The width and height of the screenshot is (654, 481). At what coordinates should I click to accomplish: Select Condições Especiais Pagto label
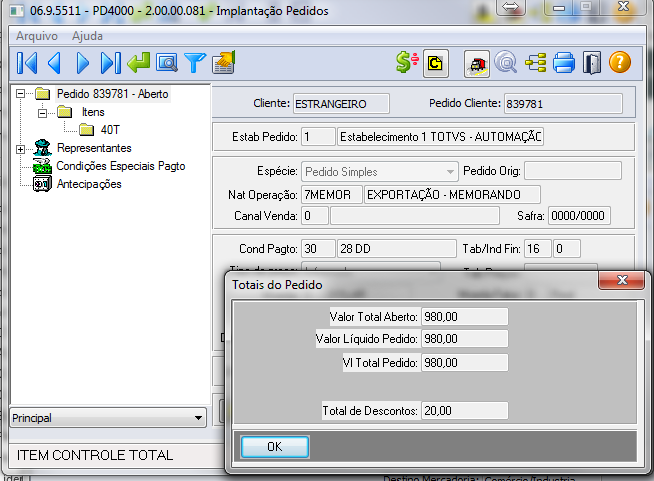[x=121, y=166]
